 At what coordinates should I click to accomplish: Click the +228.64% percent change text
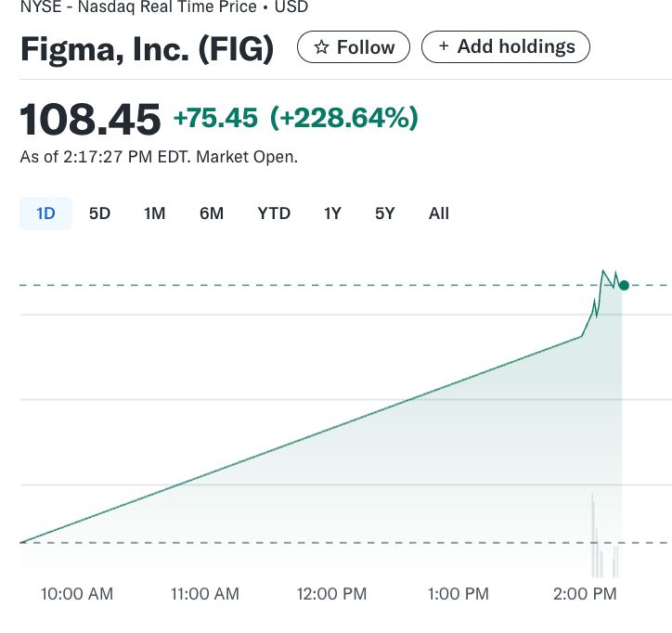click(x=343, y=118)
